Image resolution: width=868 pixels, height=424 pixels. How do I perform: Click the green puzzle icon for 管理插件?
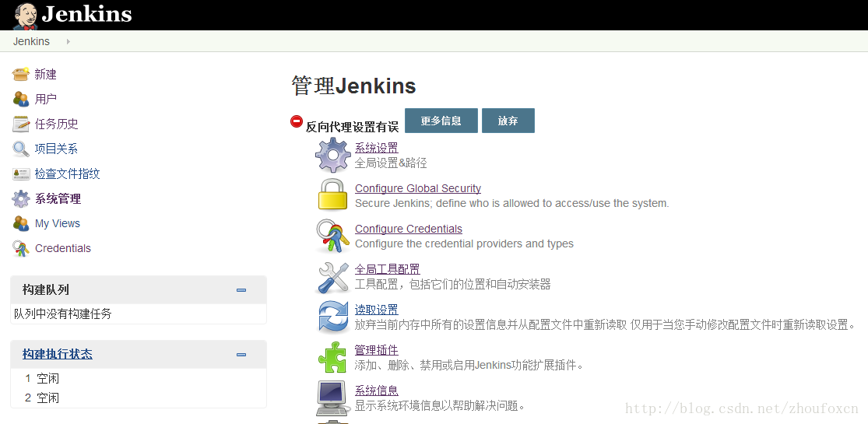[332, 357]
